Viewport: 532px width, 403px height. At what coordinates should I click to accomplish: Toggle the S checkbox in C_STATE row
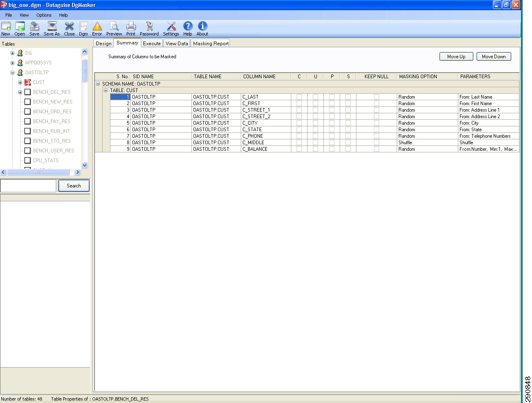(x=348, y=130)
